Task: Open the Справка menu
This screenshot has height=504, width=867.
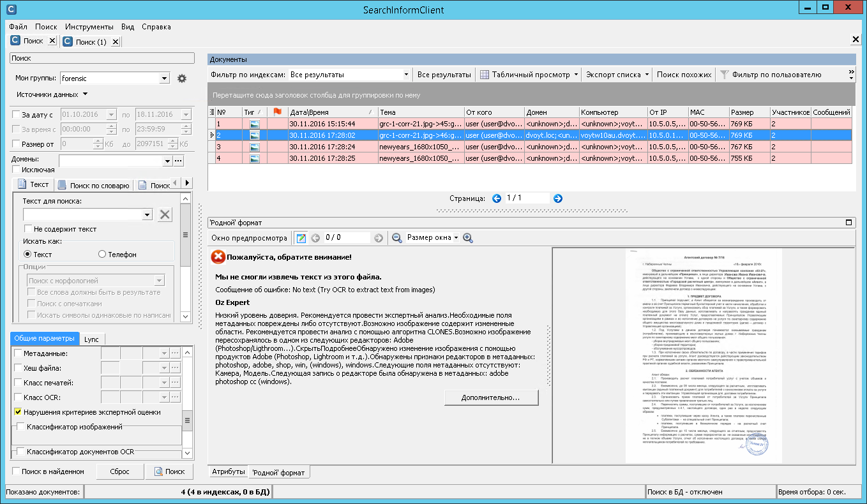Action: click(156, 27)
